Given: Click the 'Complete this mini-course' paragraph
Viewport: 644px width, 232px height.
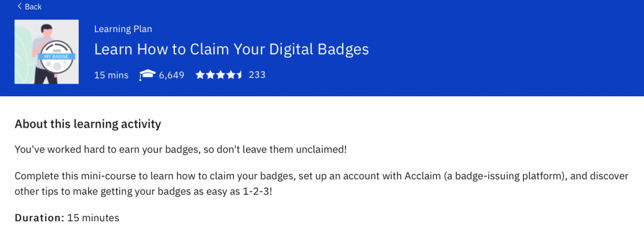Looking at the screenshot, I should [x=321, y=184].
